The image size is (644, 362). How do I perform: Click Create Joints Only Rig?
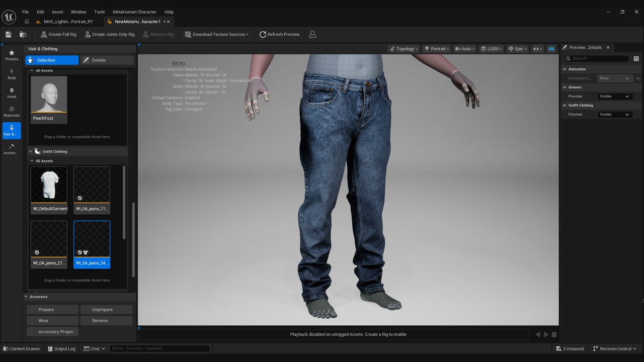(110, 34)
